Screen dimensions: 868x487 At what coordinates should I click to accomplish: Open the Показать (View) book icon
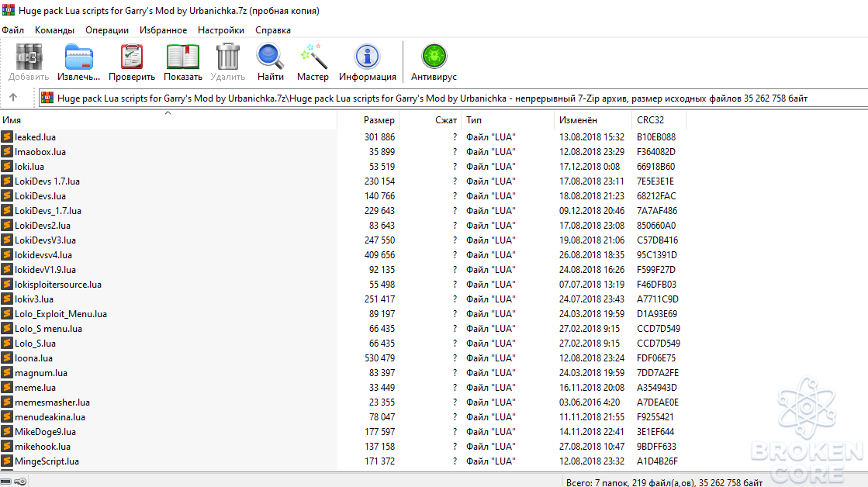(183, 57)
